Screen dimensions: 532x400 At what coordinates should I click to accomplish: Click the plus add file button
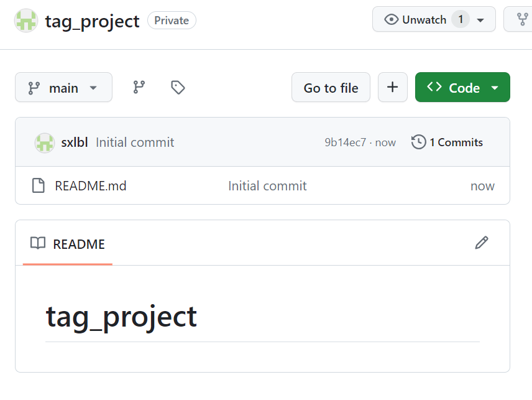393,88
